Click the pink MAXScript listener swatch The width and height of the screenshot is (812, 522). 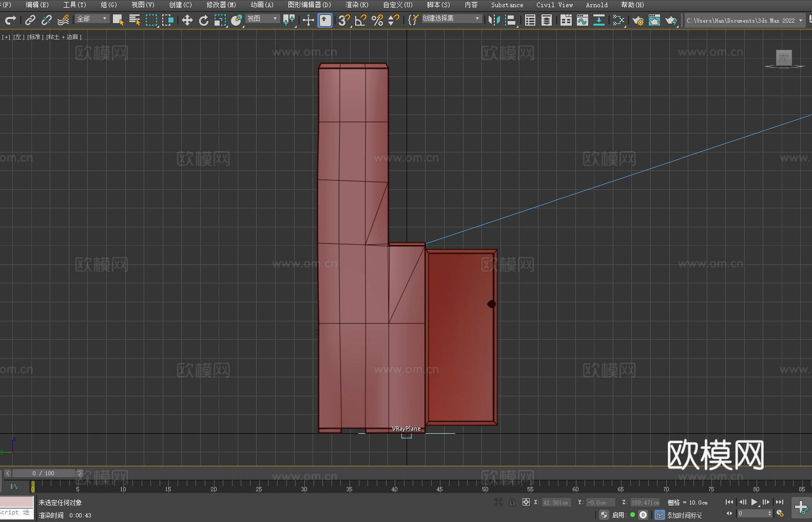point(17,502)
